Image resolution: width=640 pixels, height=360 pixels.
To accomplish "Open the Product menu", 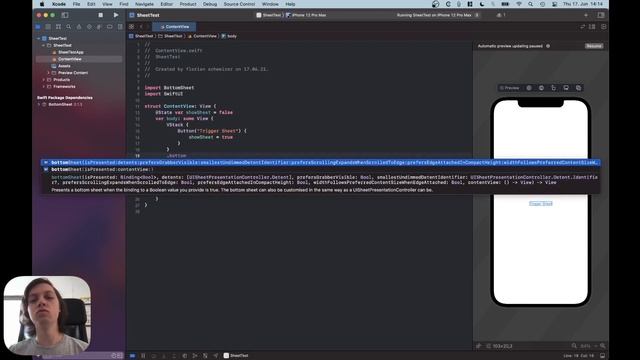I will [188, 4].
